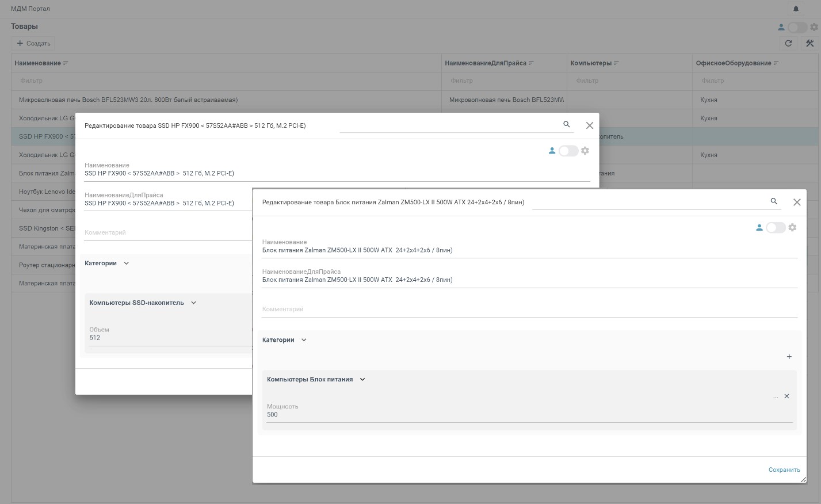The width and height of the screenshot is (821, 504).
Task: Add a category with the plus icon
Action: 789,357
